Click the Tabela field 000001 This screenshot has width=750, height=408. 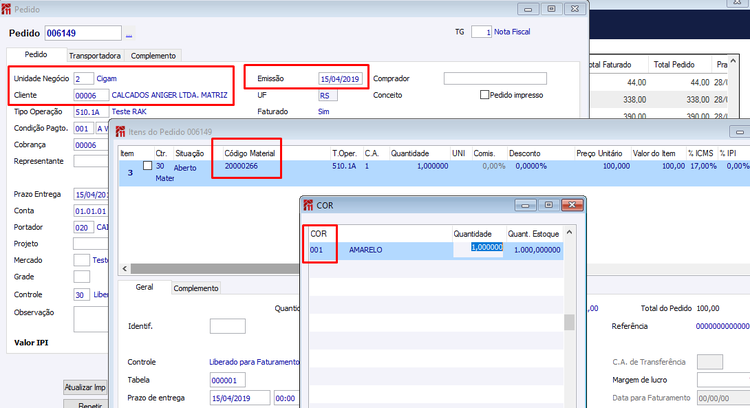pos(228,380)
